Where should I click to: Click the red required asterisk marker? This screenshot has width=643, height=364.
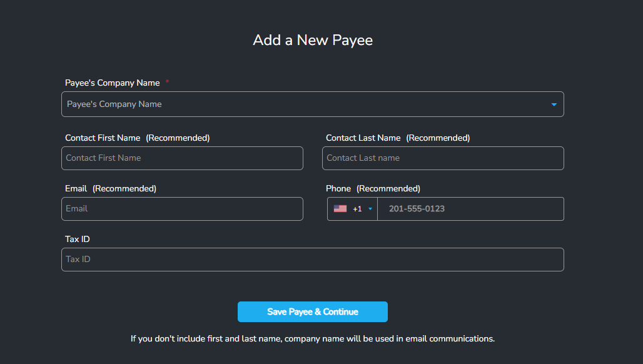coord(167,83)
